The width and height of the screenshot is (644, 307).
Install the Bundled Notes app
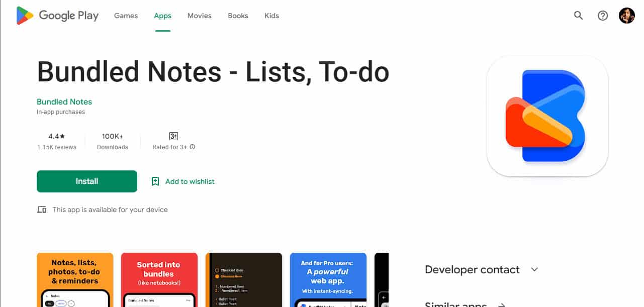pos(87,181)
